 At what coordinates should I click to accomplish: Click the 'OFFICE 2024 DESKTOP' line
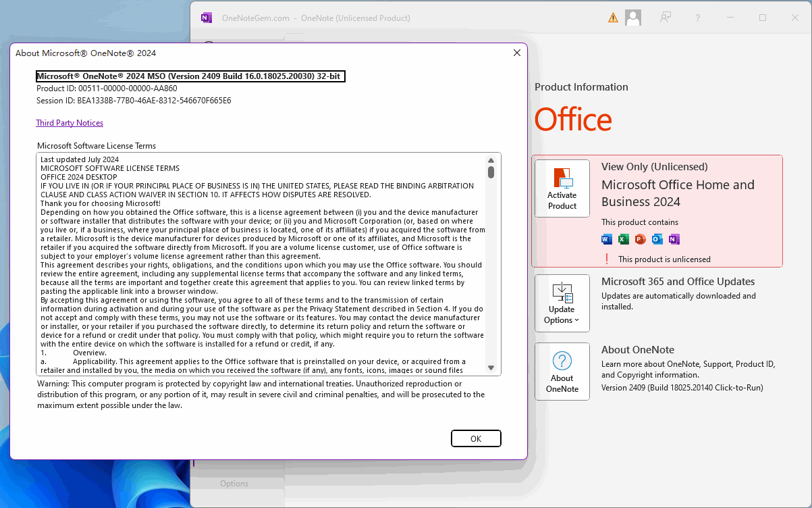(79, 178)
